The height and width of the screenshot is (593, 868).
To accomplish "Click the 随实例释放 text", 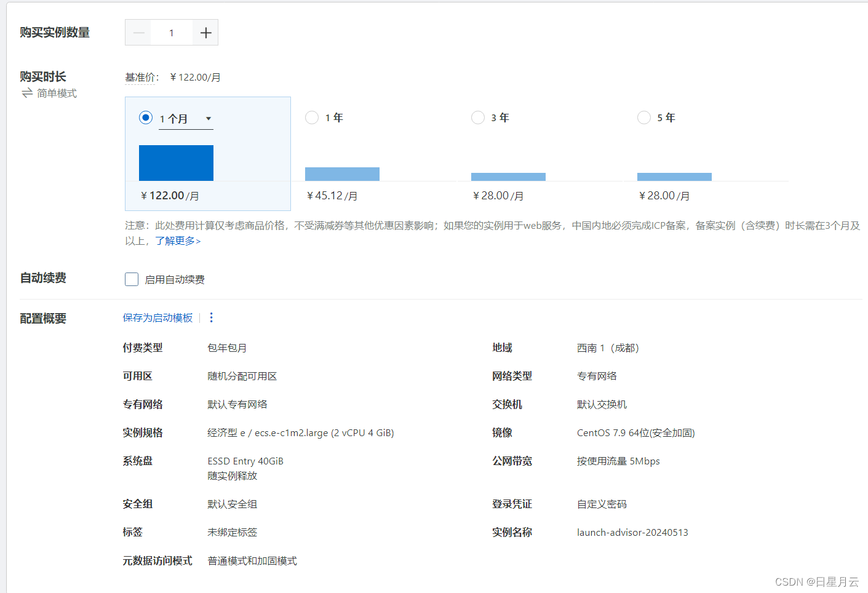I will (x=232, y=476).
